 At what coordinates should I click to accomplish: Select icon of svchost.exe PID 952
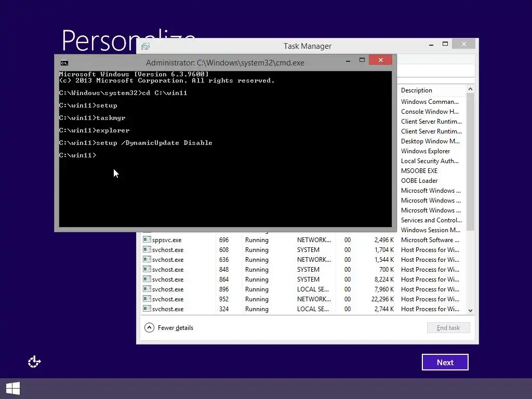(x=147, y=299)
